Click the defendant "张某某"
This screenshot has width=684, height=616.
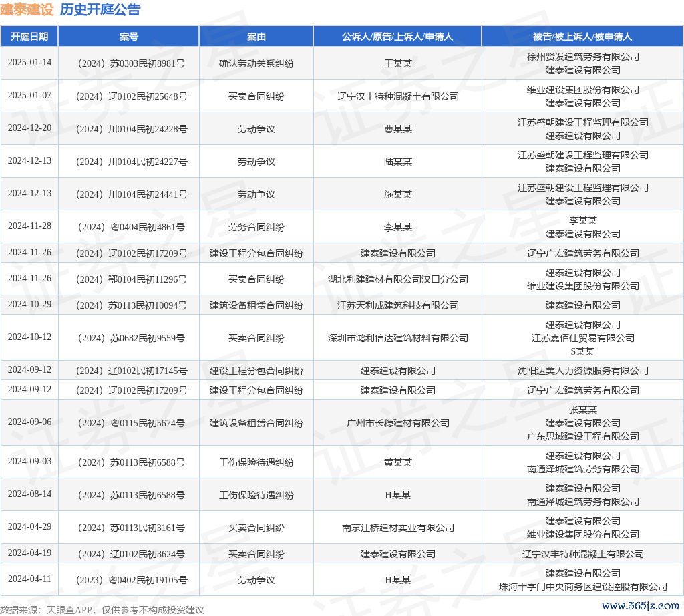click(582, 410)
